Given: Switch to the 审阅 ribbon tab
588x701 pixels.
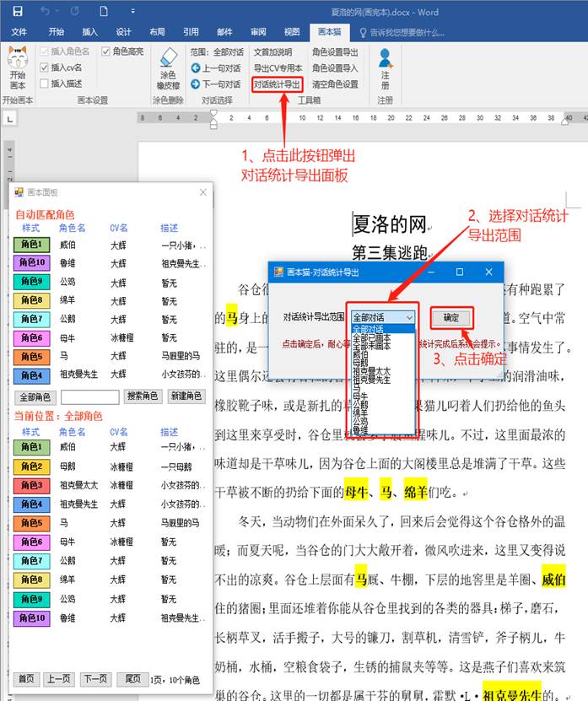Looking at the screenshot, I should click(x=258, y=32).
